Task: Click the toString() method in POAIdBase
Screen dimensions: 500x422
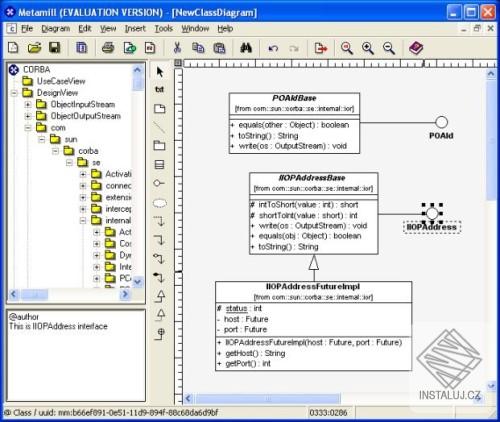Action: 268,136
